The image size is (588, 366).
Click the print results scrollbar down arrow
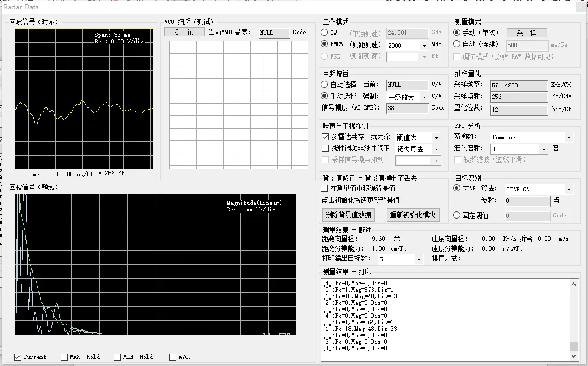[574, 356]
